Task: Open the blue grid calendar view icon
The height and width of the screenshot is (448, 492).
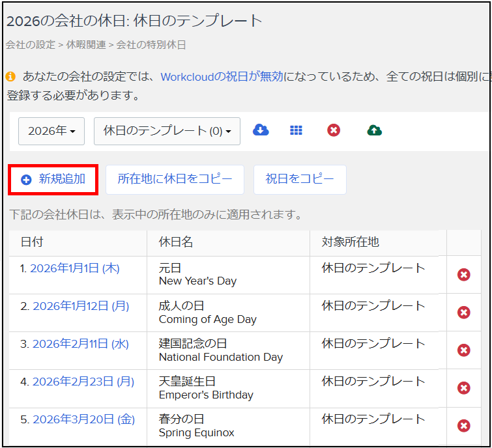Action: (x=296, y=130)
